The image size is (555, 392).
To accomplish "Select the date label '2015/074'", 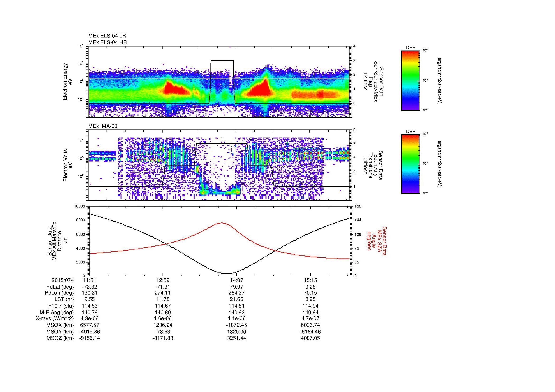I will pyautogui.click(x=62, y=280).
